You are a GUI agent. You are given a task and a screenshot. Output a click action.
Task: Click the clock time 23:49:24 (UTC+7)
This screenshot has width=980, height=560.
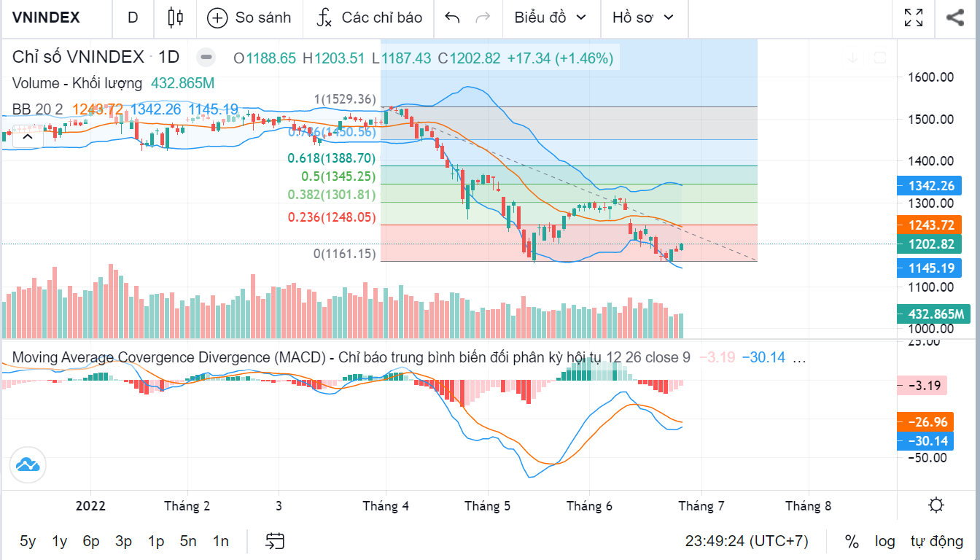pos(747,542)
